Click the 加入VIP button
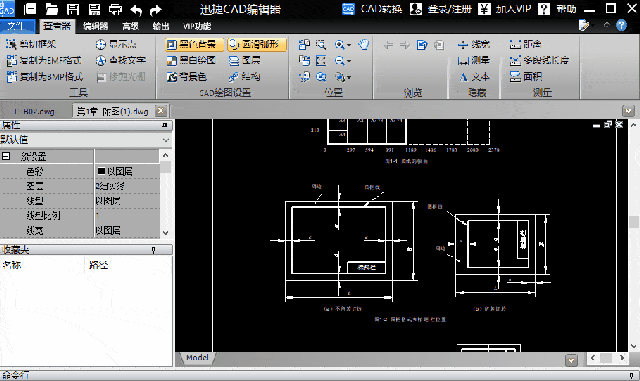The image size is (640, 381). tap(504, 9)
